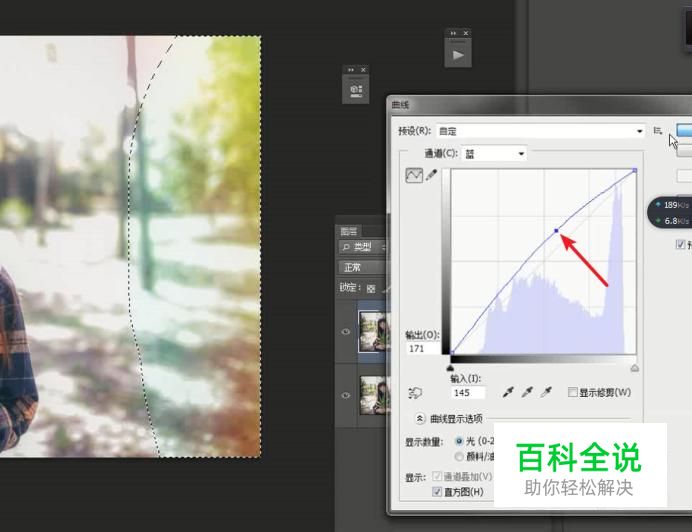Select the curve control point at 145/171
692x532 pixels.
[557, 230]
